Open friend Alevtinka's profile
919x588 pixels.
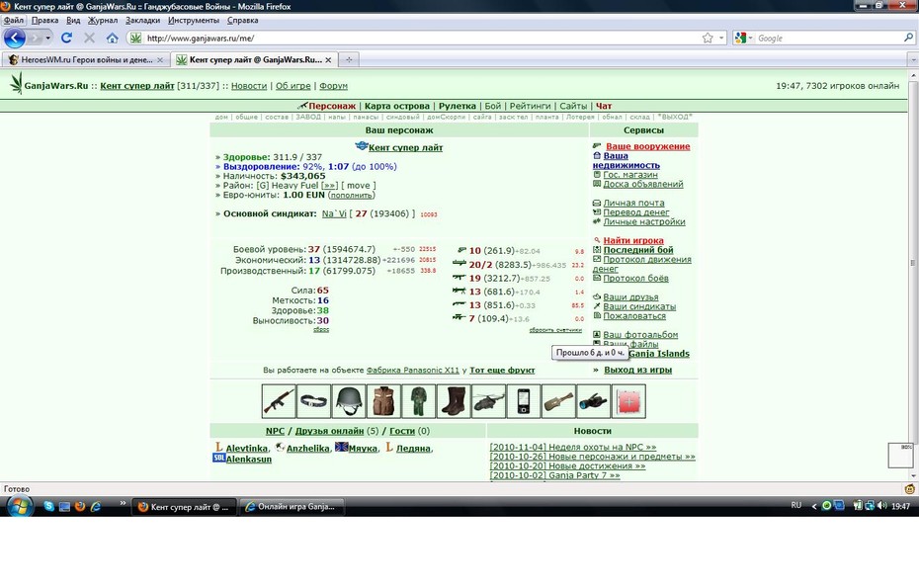tap(247, 449)
